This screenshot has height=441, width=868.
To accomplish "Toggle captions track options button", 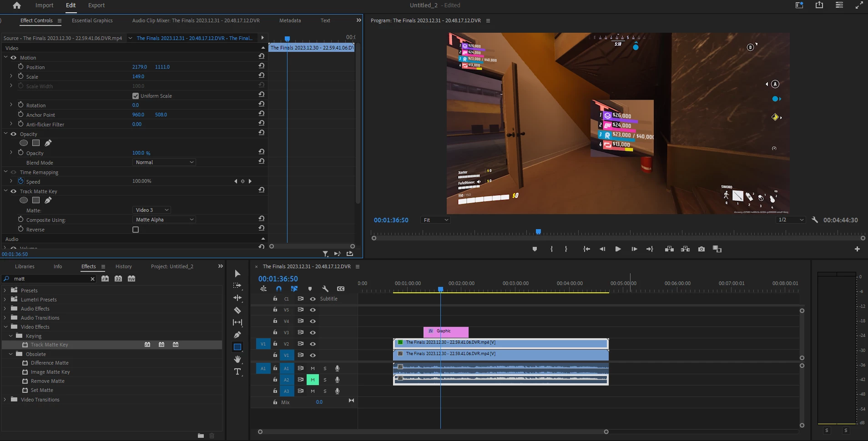I will coord(341,289).
